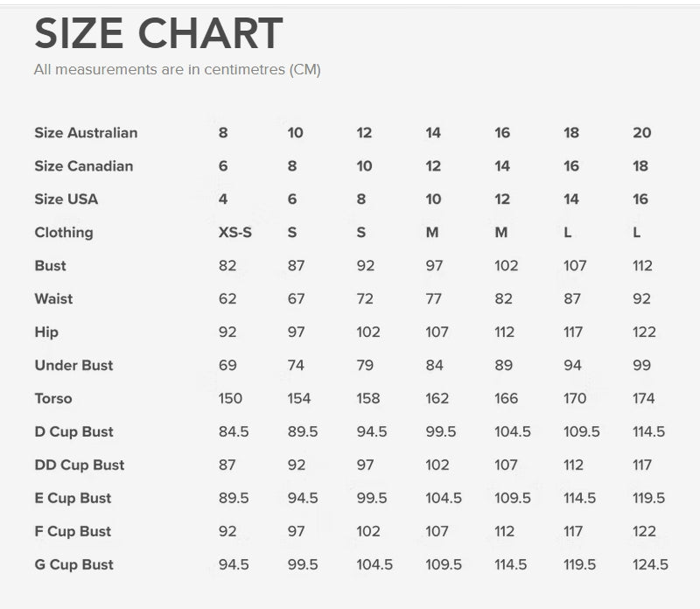Click the D Cup Bust label
This screenshot has height=609, width=700.
click(x=73, y=432)
